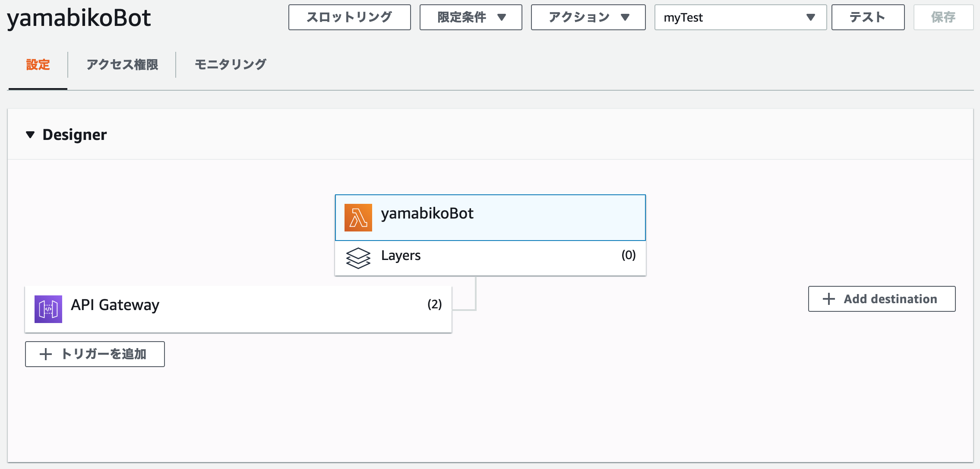
Task: Switch to the モニタリング tab
Action: pos(231,65)
